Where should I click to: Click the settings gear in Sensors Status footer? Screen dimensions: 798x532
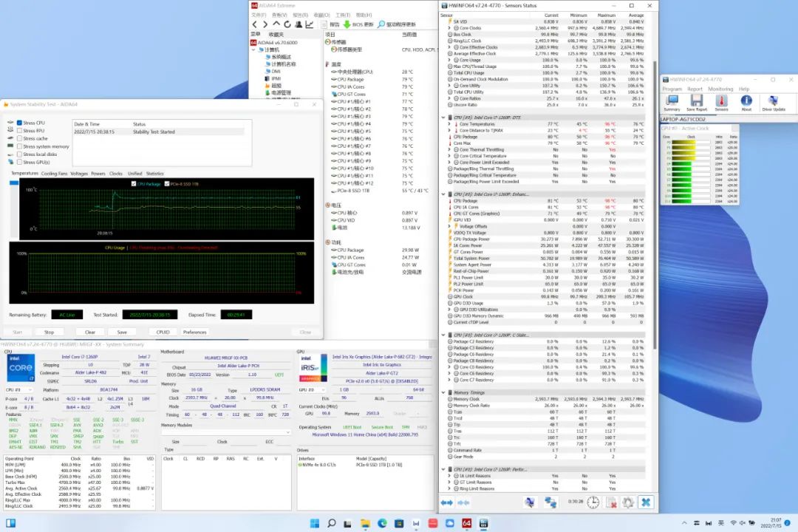pos(627,502)
